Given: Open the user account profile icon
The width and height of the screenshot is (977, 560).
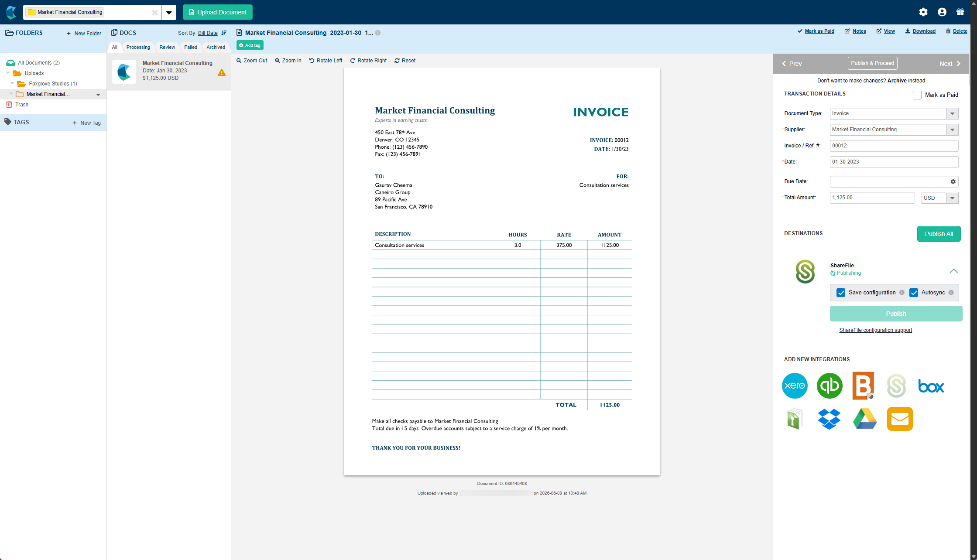Looking at the screenshot, I should [942, 12].
